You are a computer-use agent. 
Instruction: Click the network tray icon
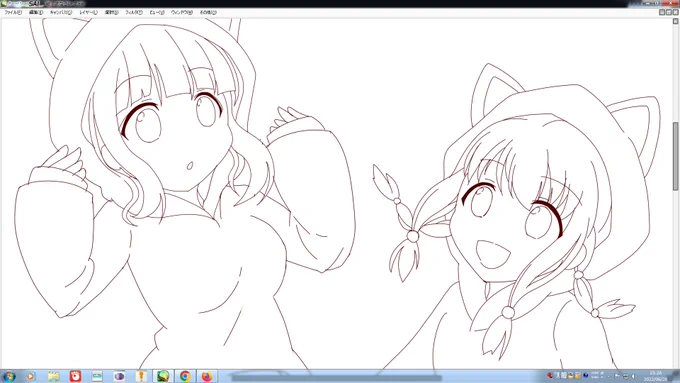pos(625,376)
